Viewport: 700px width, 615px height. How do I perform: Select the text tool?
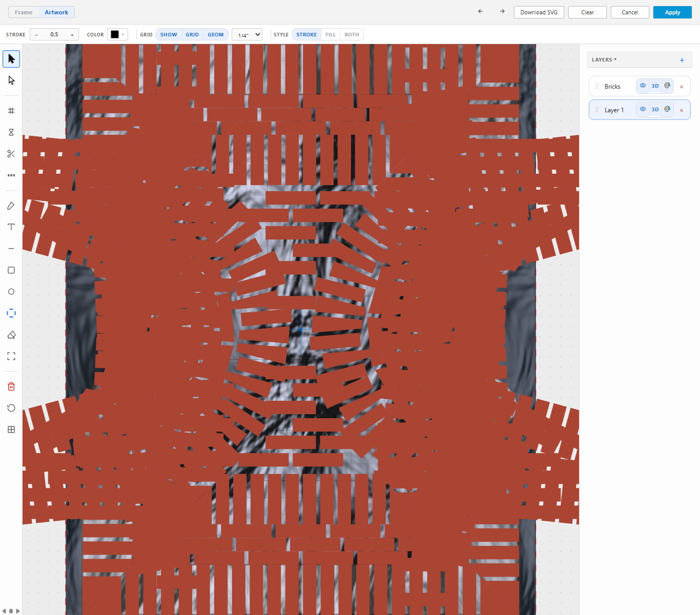pyautogui.click(x=11, y=227)
